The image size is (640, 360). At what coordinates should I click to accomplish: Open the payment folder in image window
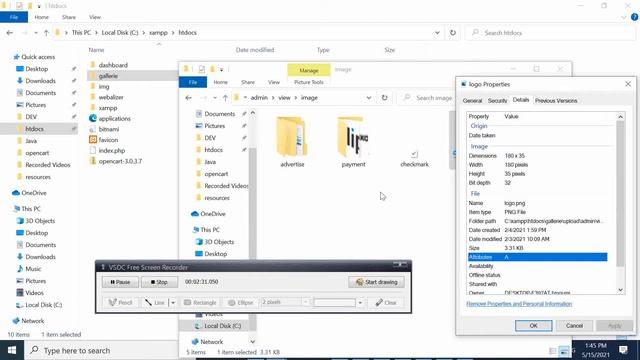click(353, 142)
